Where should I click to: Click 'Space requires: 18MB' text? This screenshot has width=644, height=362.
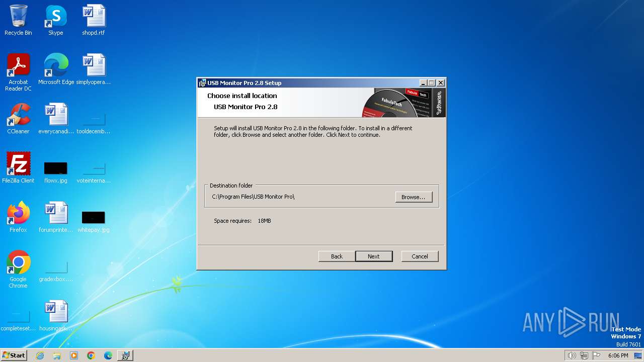[x=243, y=221]
